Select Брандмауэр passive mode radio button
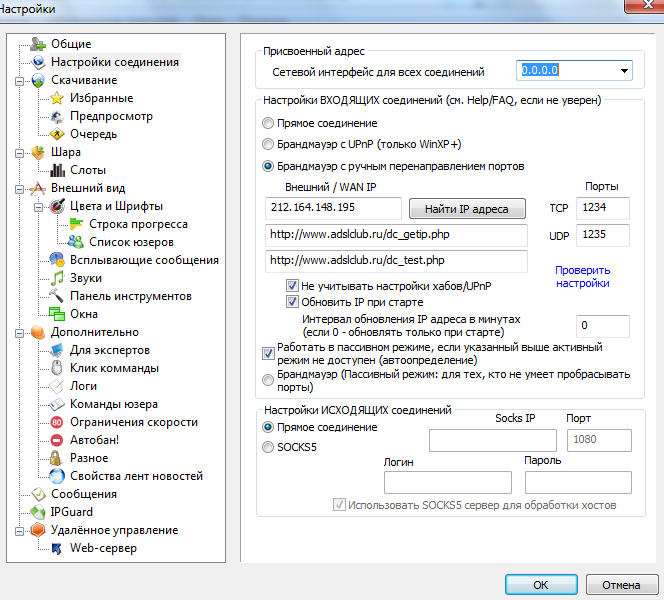Viewport: 664px width, 600px height. click(268, 380)
